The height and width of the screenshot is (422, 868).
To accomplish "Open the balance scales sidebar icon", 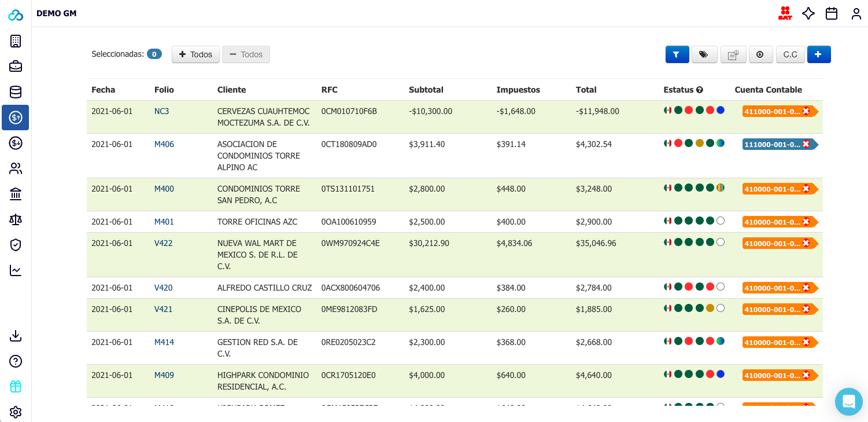I will click(x=16, y=219).
